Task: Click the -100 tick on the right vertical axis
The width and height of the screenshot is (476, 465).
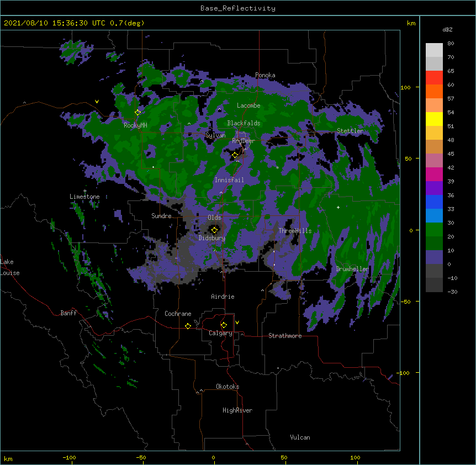Action: click(x=404, y=373)
